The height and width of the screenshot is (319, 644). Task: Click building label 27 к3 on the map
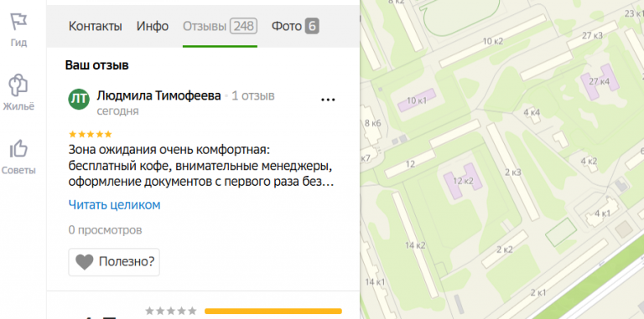click(x=592, y=36)
